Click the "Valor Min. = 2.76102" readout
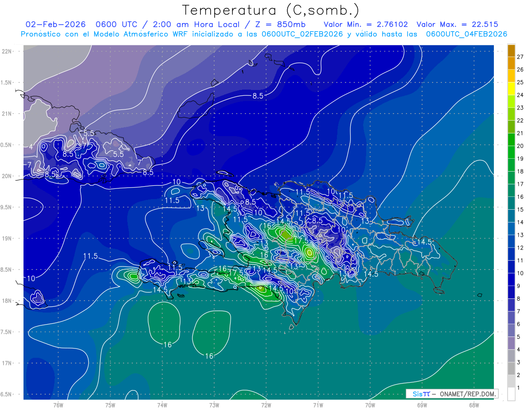 tap(366, 25)
